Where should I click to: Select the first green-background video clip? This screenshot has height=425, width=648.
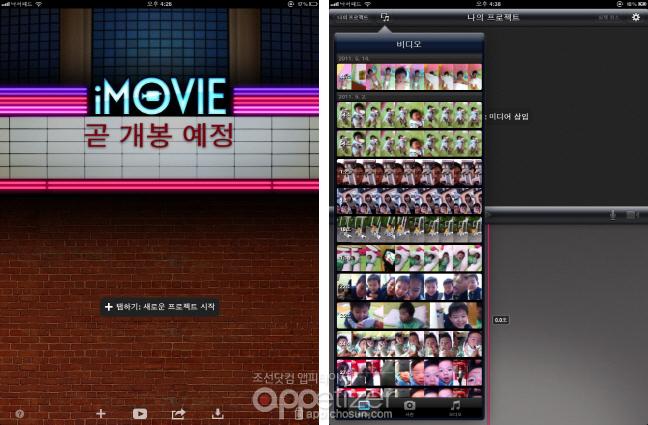pyautogui.click(x=409, y=115)
